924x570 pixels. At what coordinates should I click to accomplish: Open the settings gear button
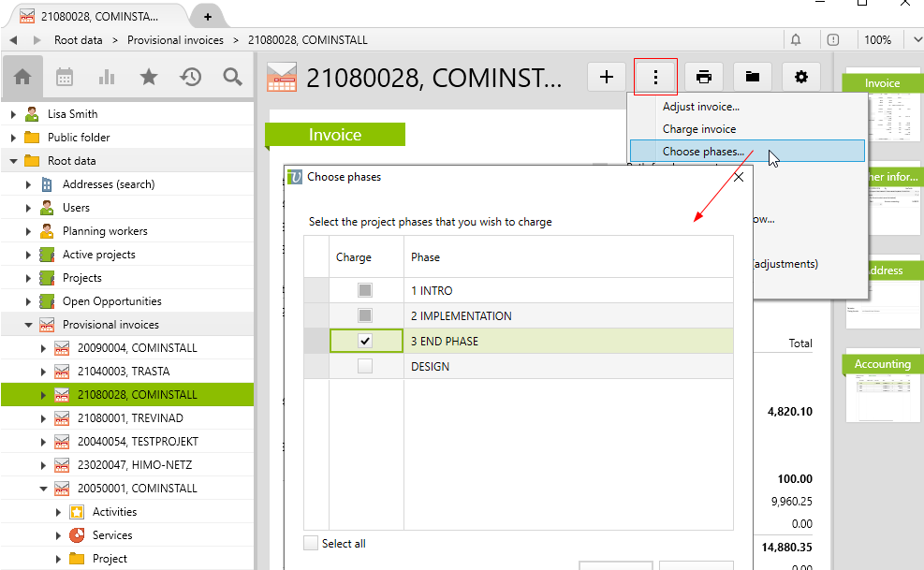(x=800, y=78)
